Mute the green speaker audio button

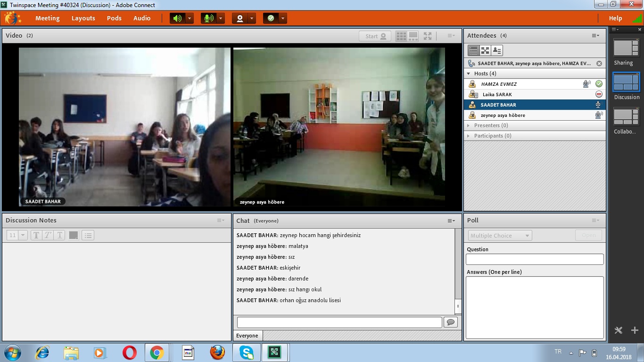click(x=177, y=18)
